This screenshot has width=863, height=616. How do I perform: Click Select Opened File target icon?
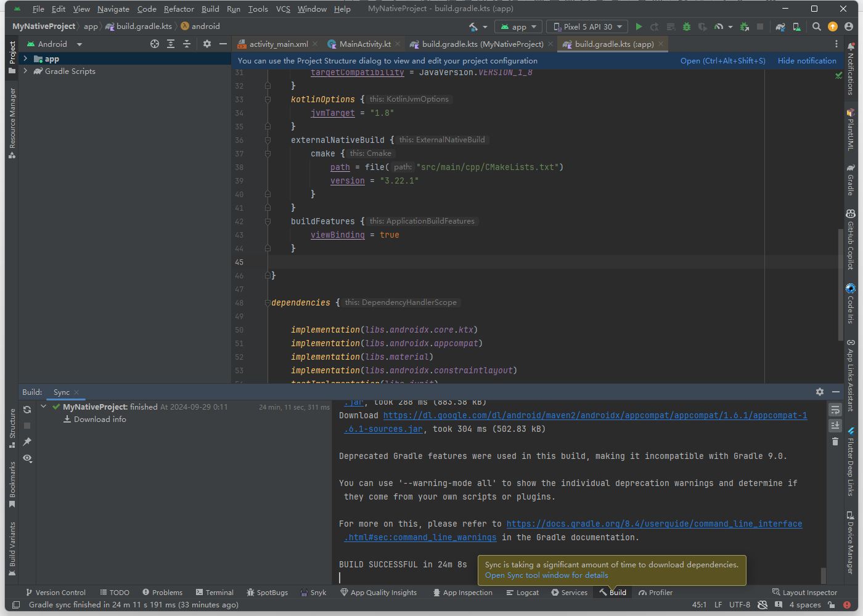click(155, 44)
